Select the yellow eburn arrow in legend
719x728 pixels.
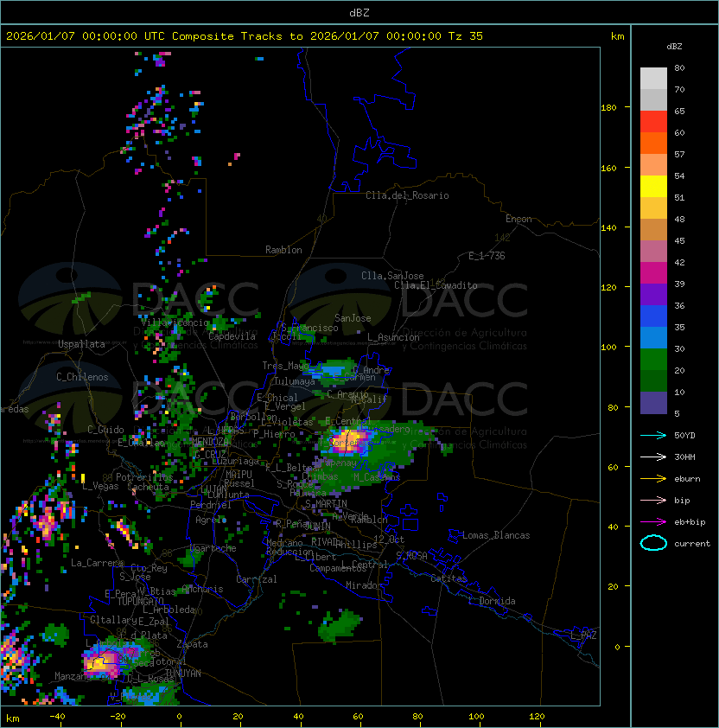click(x=653, y=478)
